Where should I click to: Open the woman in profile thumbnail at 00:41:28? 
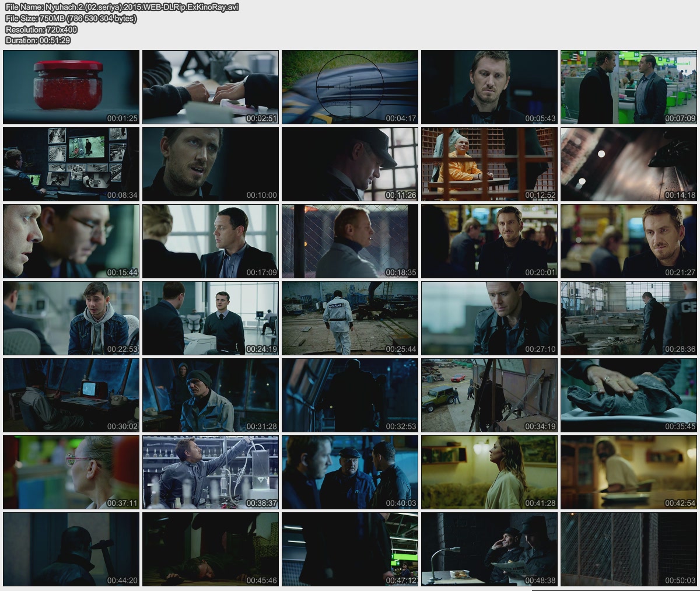click(489, 472)
